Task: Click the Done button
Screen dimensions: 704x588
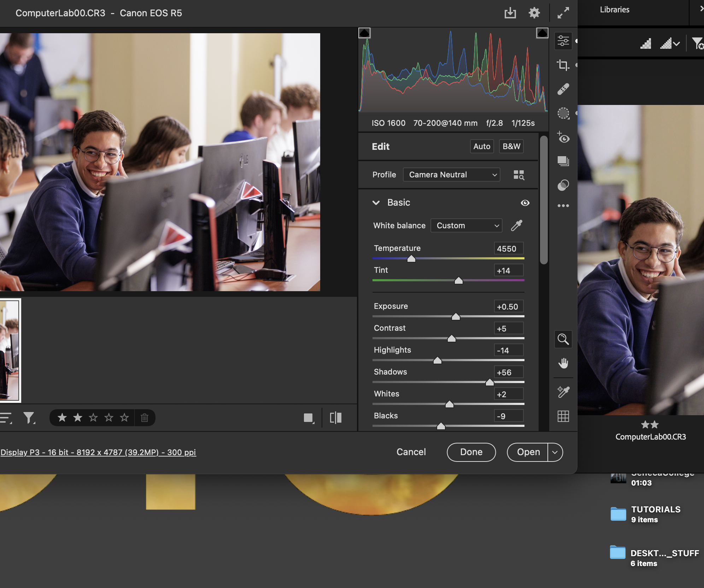Action: [x=471, y=452]
